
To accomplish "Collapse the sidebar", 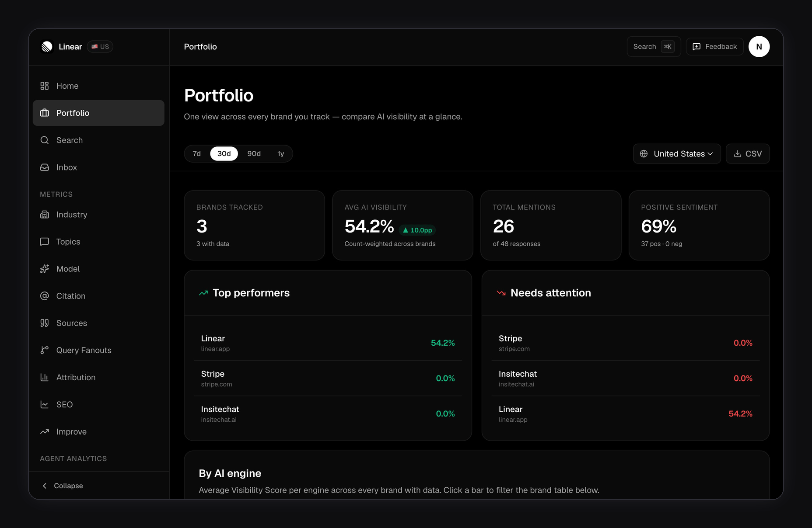I will tap(99, 486).
